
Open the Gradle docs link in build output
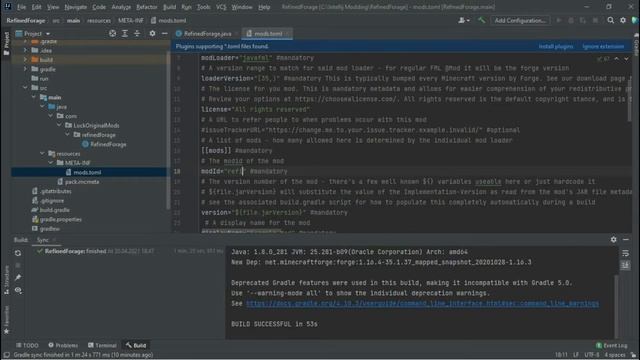[422, 304]
